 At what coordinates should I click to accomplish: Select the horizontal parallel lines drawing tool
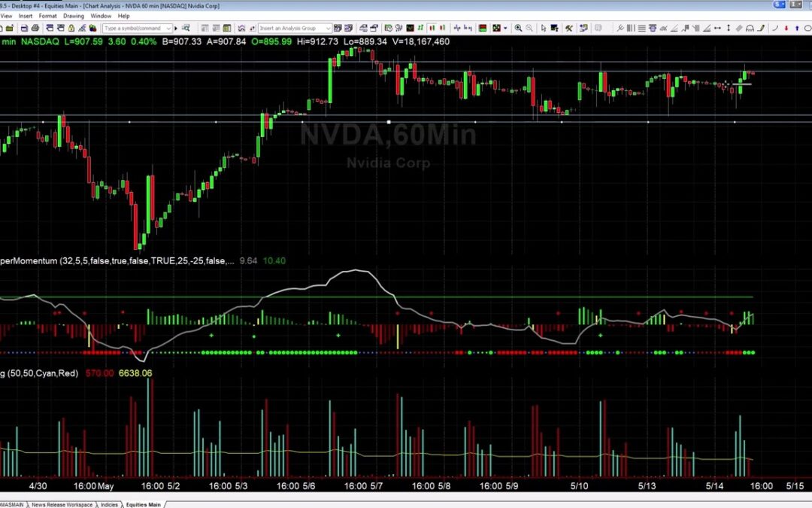pos(641,29)
